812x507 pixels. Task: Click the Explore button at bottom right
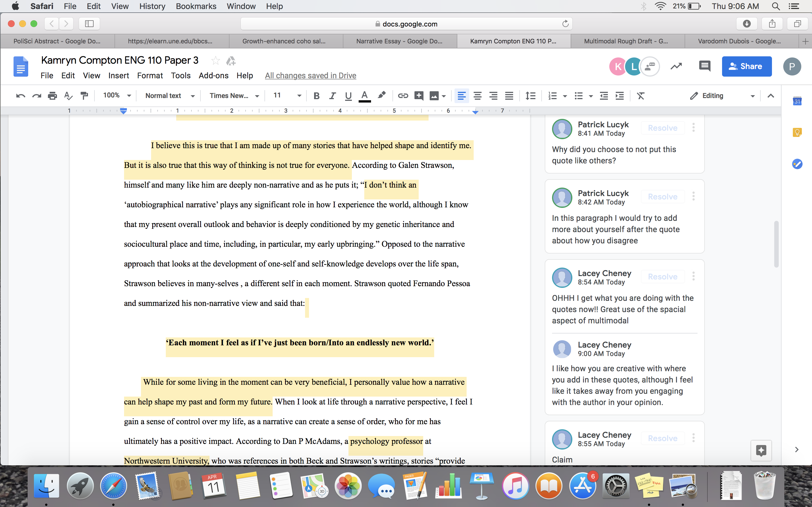coord(761,450)
